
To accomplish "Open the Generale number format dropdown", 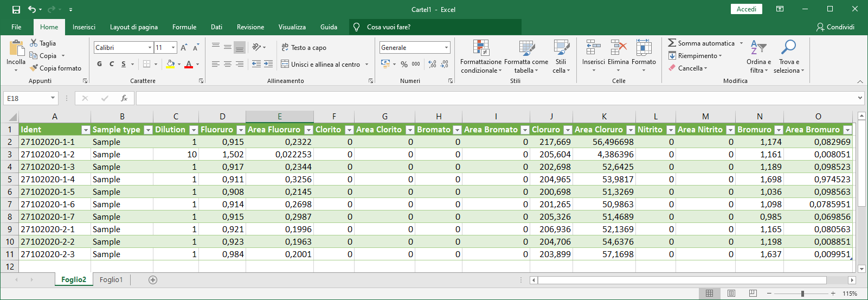I will [x=446, y=48].
